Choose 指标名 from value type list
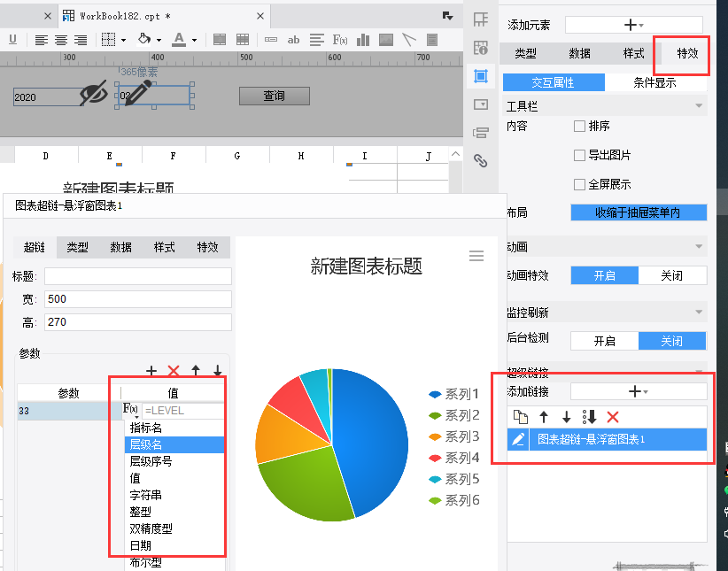This screenshot has width=728, height=571. coord(174,428)
